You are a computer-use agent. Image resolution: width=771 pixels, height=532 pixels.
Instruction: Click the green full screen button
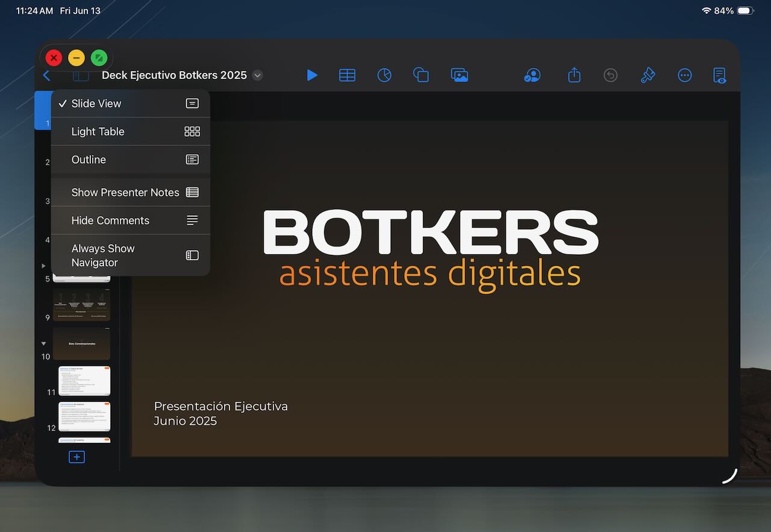point(99,58)
